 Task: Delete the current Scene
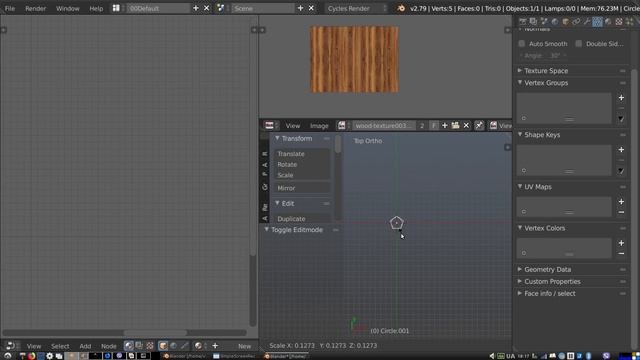point(311,8)
